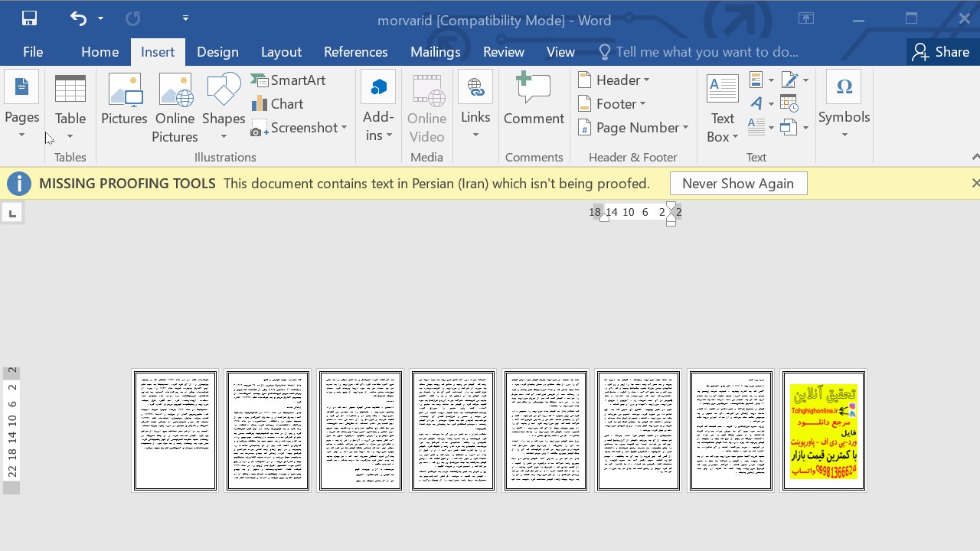
Task: Open the Screenshot dropdown
Action: point(299,128)
